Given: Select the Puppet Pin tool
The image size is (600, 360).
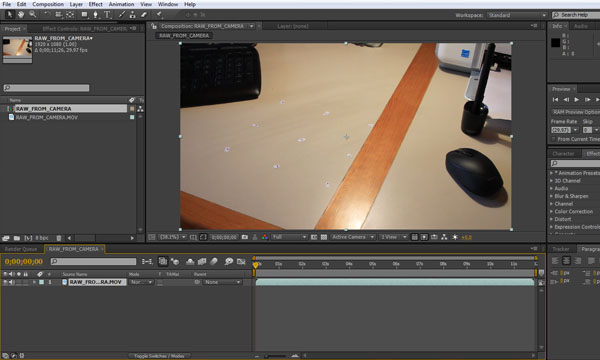Looking at the screenshot, I should click(x=159, y=15).
